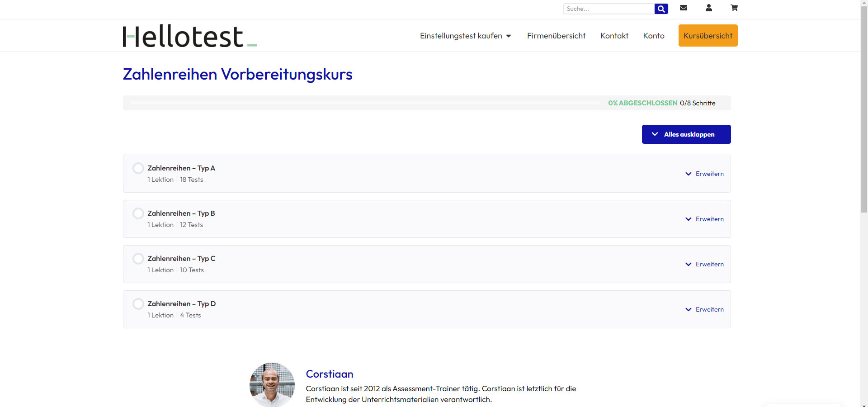Click the caret next to Einstellungstest kaufen
Image resolution: width=868 pixels, height=407 pixels.
[x=509, y=36]
